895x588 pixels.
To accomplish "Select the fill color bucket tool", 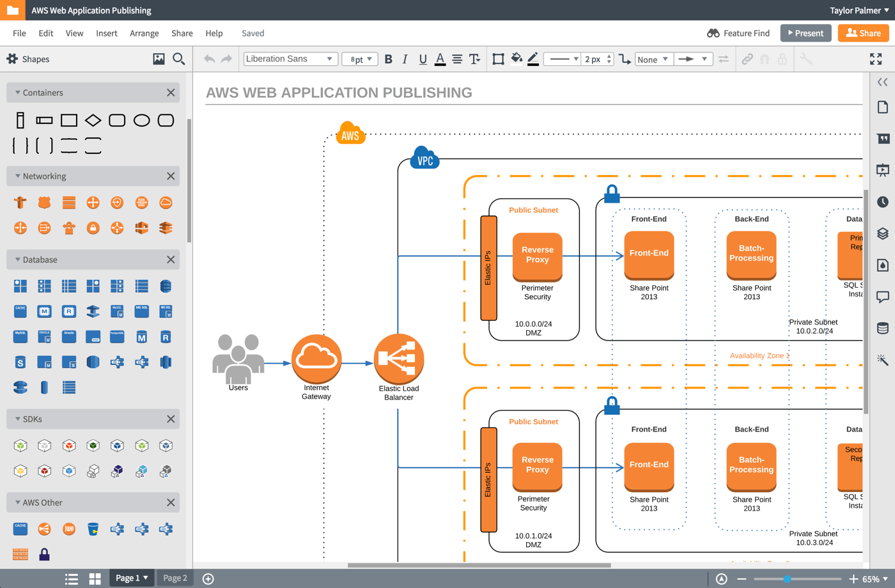I will point(516,59).
